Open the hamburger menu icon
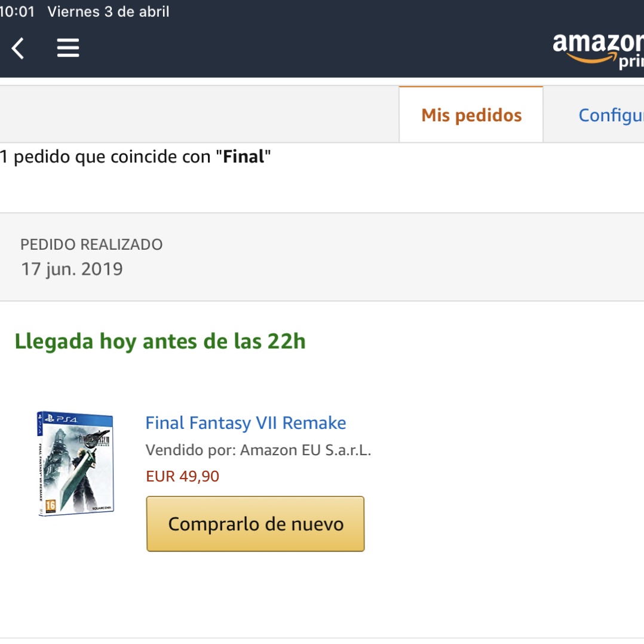Screen dimensions: 644x644 68,48
